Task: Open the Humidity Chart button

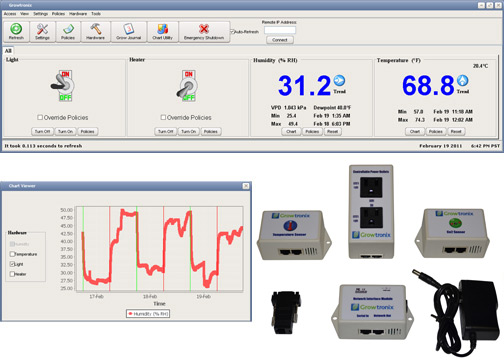Action: pos(291,131)
